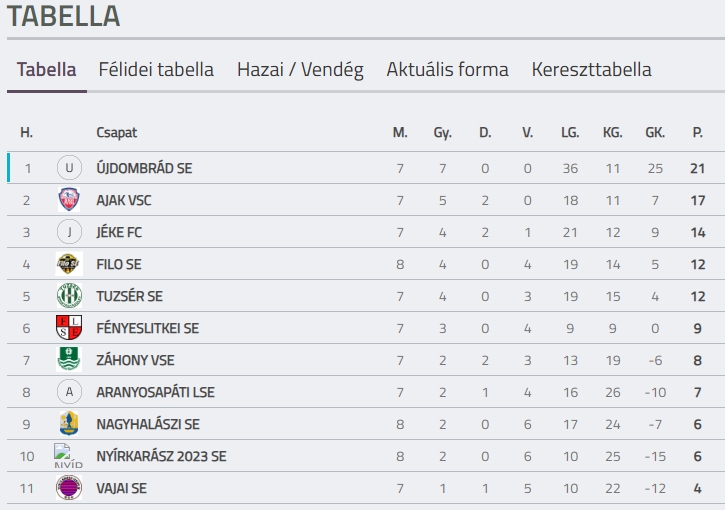
Task: Click the Aranyosapáti LSE letter badge
Action: click(69, 392)
